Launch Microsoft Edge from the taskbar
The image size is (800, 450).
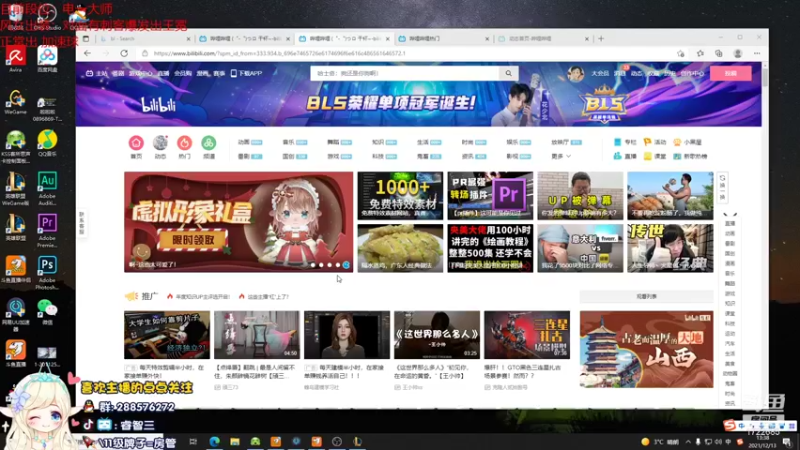tap(214, 441)
